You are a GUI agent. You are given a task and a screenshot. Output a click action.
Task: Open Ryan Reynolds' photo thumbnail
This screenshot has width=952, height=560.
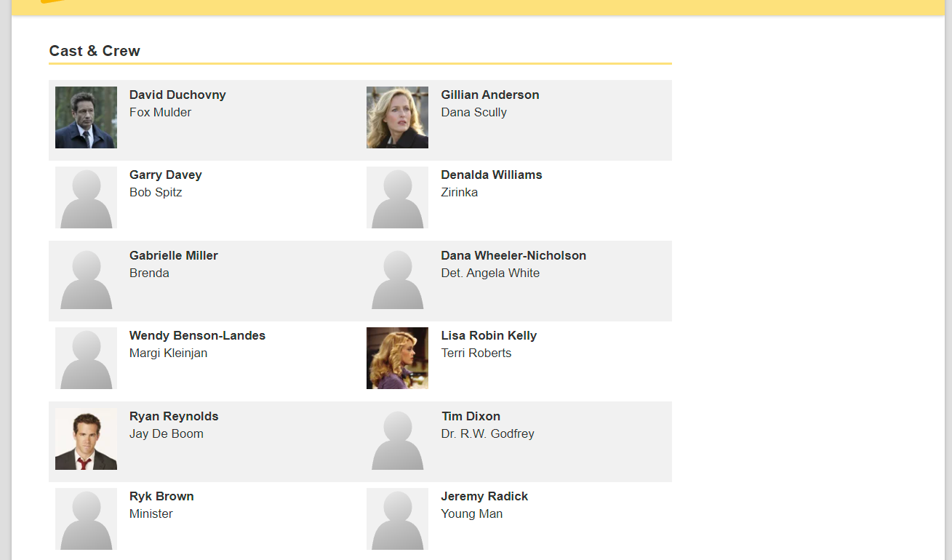86,439
